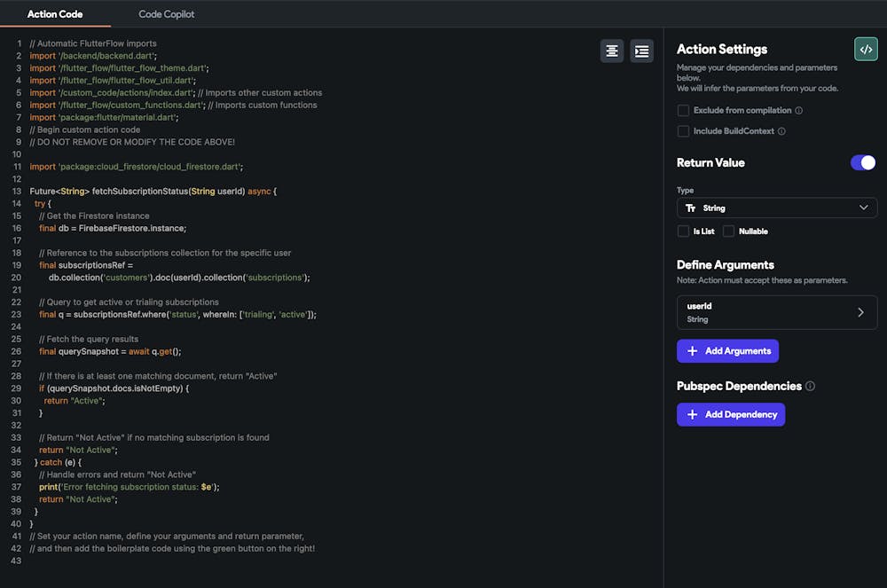This screenshot has height=588, width=887.
Task: Click info icon next to Pubspec Dependencies
Action: [x=810, y=387]
